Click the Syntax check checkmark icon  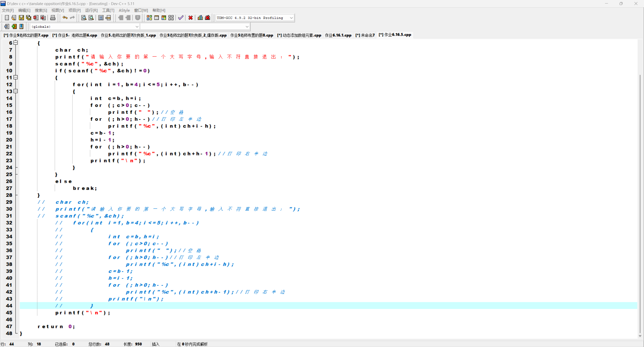pyautogui.click(x=181, y=18)
